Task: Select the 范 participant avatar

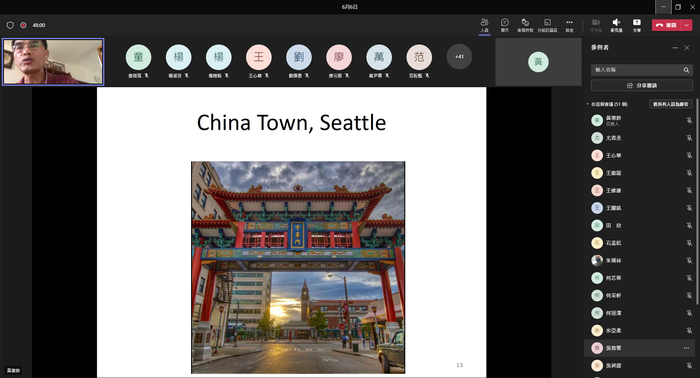Action: pos(419,57)
